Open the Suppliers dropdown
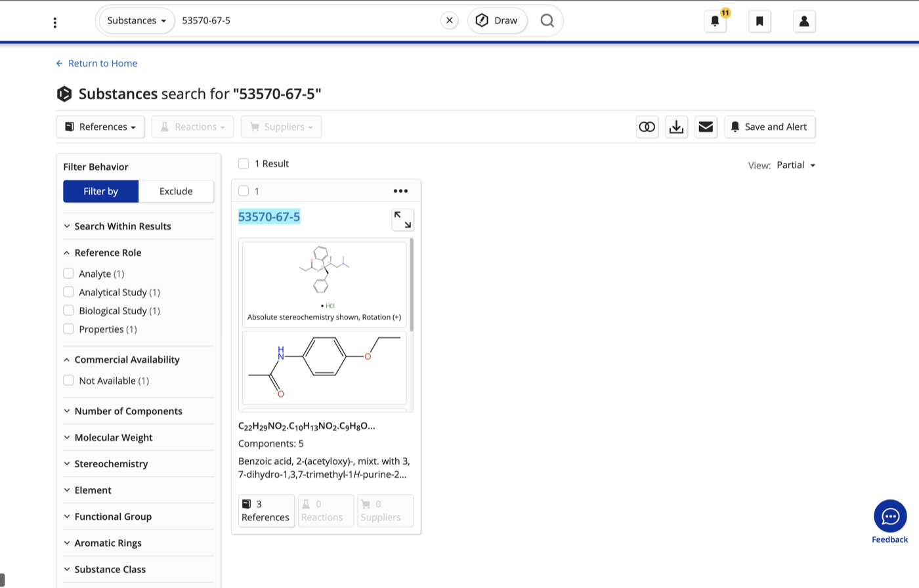Viewport: 919px width, 588px height. pyautogui.click(x=281, y=127)
